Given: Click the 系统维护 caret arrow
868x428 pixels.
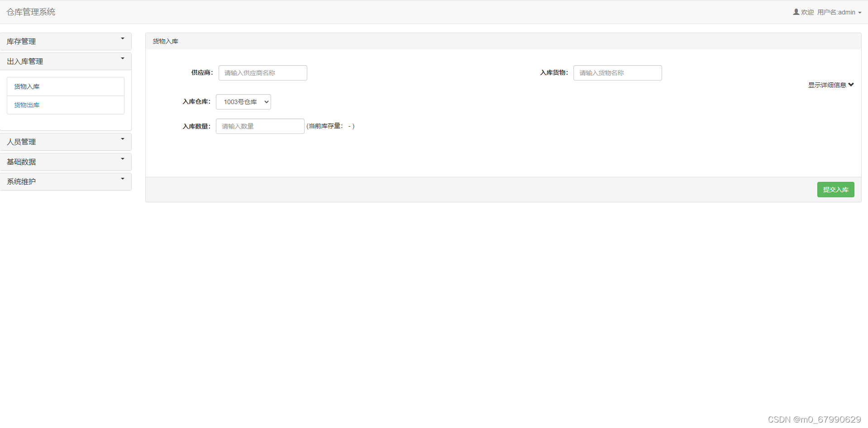Looking at the screenshot, I should (123, 179).
